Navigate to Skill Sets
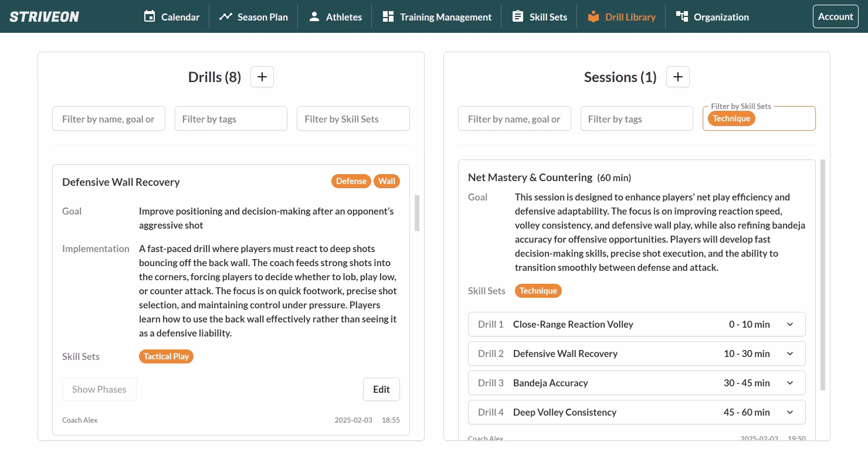868x469 pixels. (x=540, y=16)
